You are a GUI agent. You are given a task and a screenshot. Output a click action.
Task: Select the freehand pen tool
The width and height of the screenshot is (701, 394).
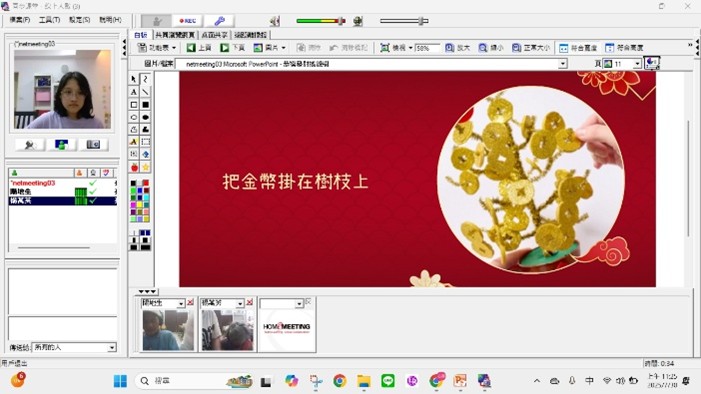point(146,79)
